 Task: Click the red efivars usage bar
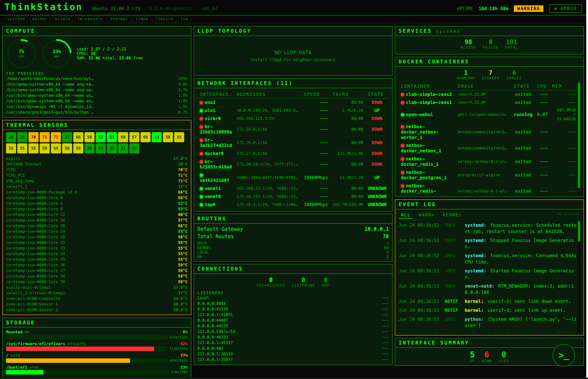80,349
